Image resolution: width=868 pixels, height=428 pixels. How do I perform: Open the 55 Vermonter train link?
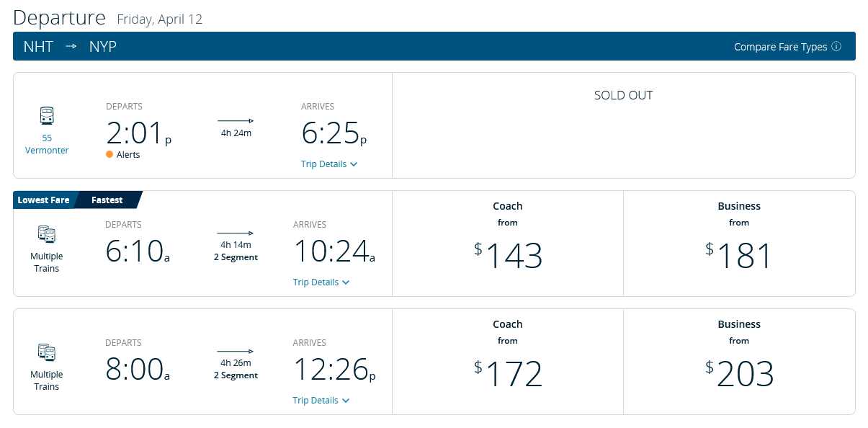47,144
